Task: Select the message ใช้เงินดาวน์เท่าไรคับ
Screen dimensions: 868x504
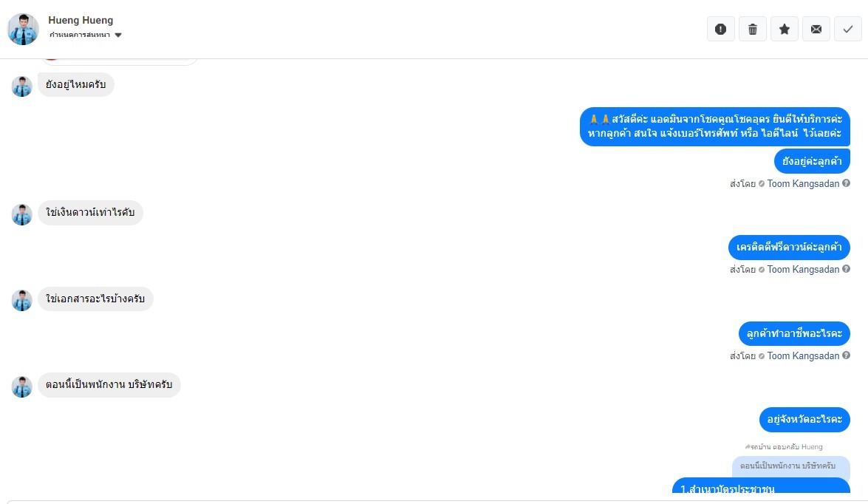Action: click(90, 213)
